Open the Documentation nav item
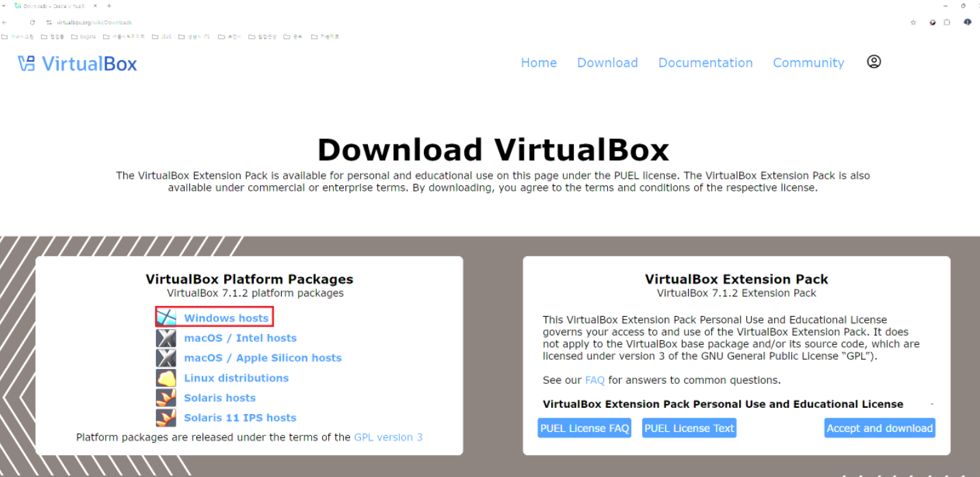Screen dimensions: 980x477 point(705,62)
